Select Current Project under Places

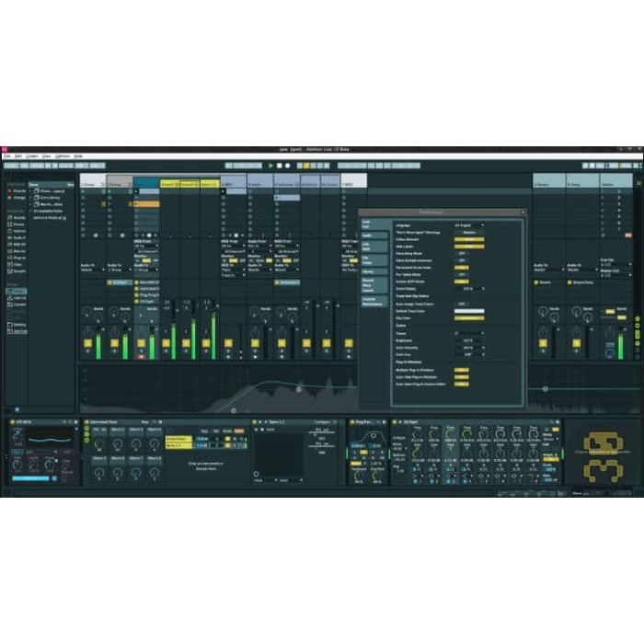tap(17, 305)
